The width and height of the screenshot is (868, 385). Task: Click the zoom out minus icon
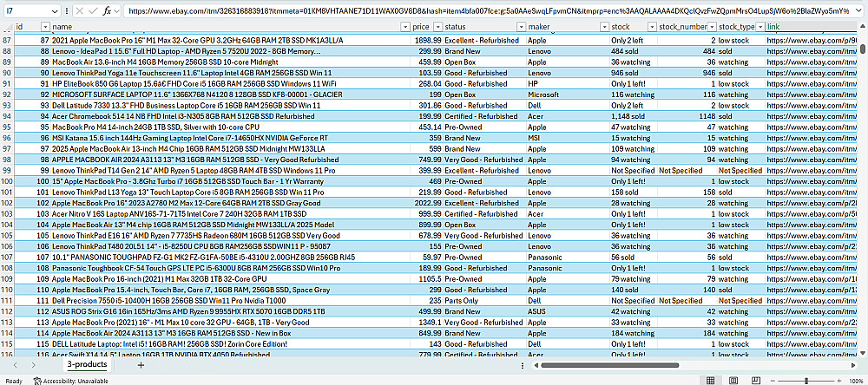tap(771, 381)
